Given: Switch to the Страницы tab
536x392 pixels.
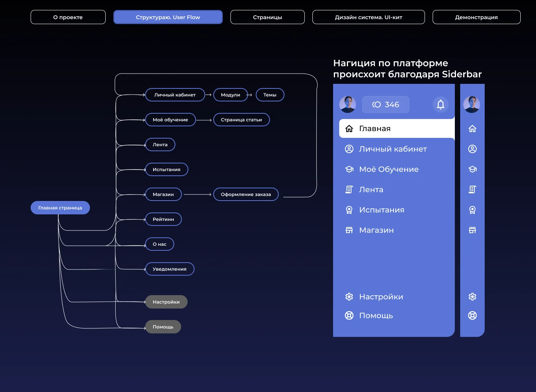Looking at the screenshot, I should pyautogui.click(x=267, y=17).
